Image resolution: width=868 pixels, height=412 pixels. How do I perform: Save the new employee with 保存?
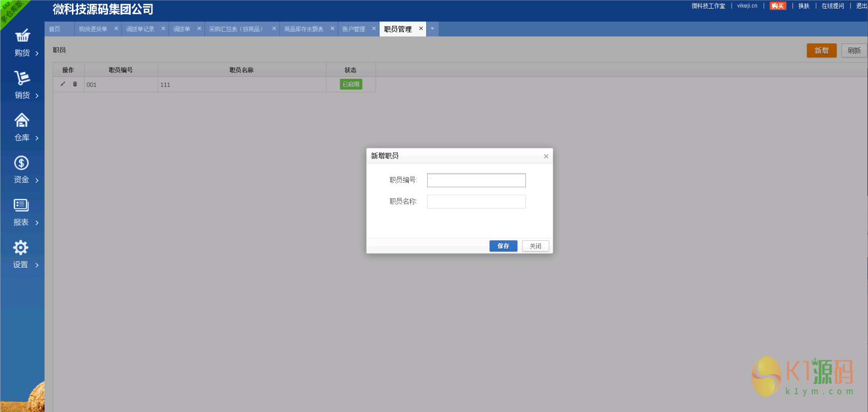click(503, 246)
